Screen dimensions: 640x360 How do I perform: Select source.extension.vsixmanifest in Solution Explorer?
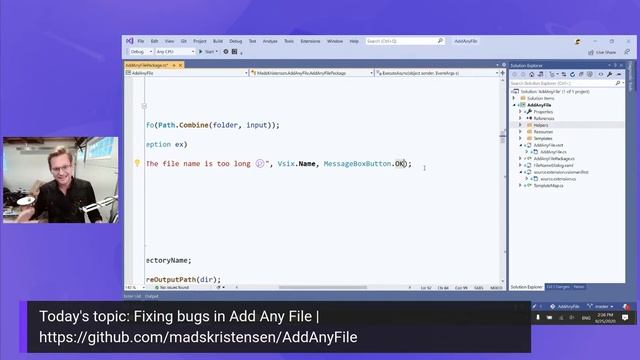click(561, 172)
